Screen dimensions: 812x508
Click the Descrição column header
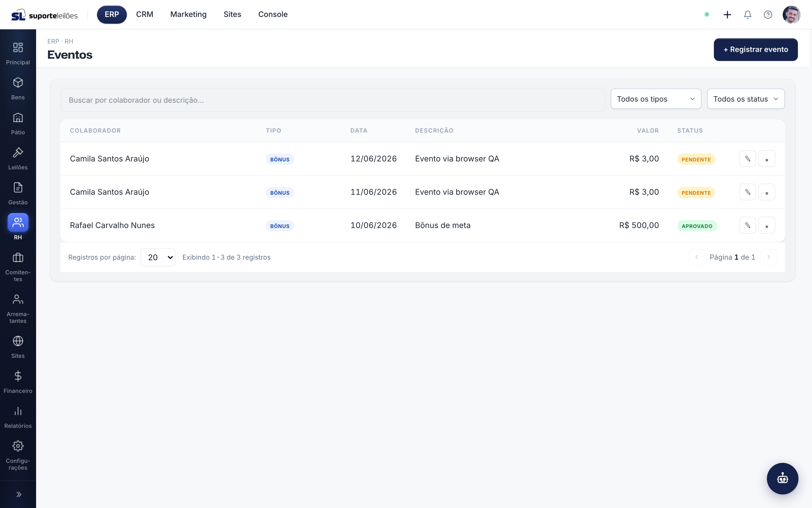click(x=434, y=131)
